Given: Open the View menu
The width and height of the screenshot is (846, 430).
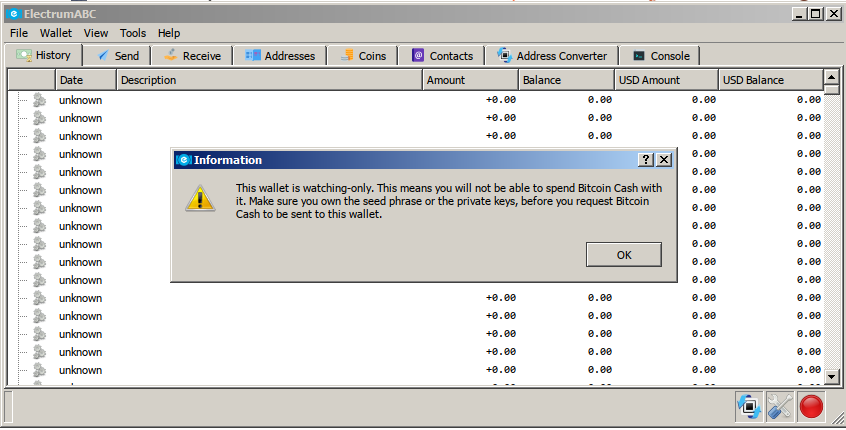Looking at the screenshot, I should (x=95, y=33).
